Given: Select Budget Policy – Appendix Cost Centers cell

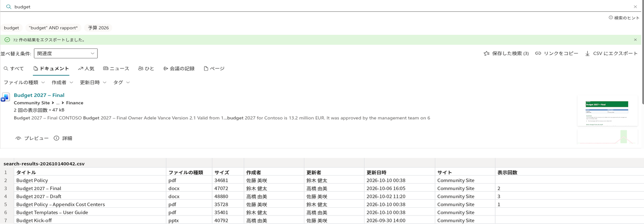Looking at the screenshot, I should (x=90, y=205).
